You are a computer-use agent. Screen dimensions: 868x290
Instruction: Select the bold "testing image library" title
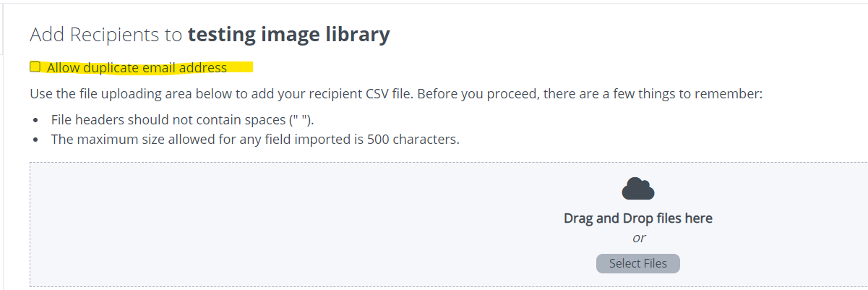(289, 34)
